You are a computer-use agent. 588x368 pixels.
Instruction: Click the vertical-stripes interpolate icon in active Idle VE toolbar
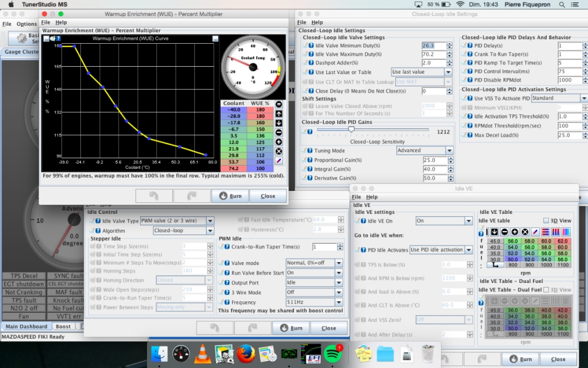coord(555,232)
